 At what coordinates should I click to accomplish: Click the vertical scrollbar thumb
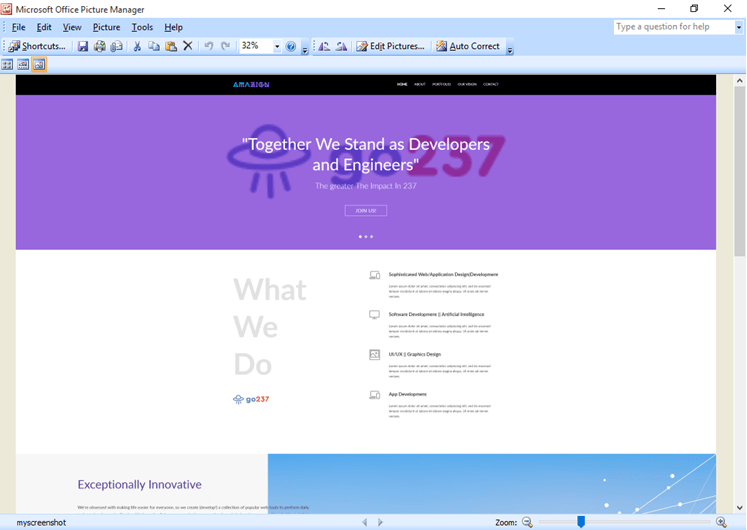(x=739, y=172)
